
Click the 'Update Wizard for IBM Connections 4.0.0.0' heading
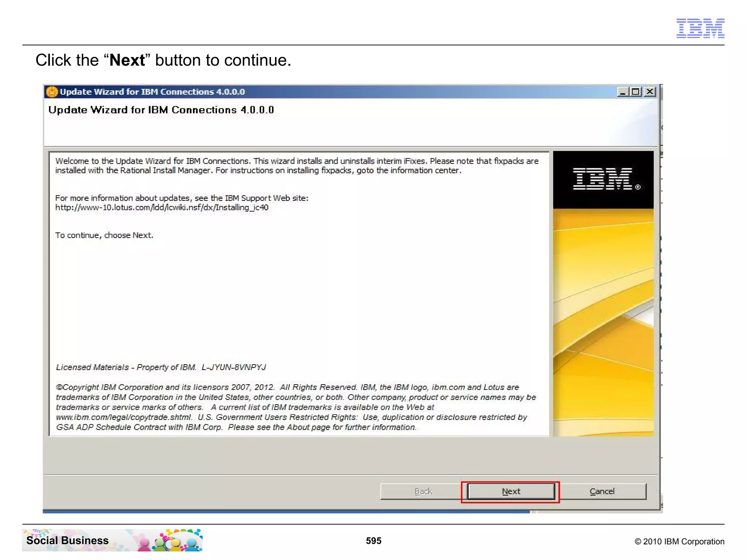161,110
